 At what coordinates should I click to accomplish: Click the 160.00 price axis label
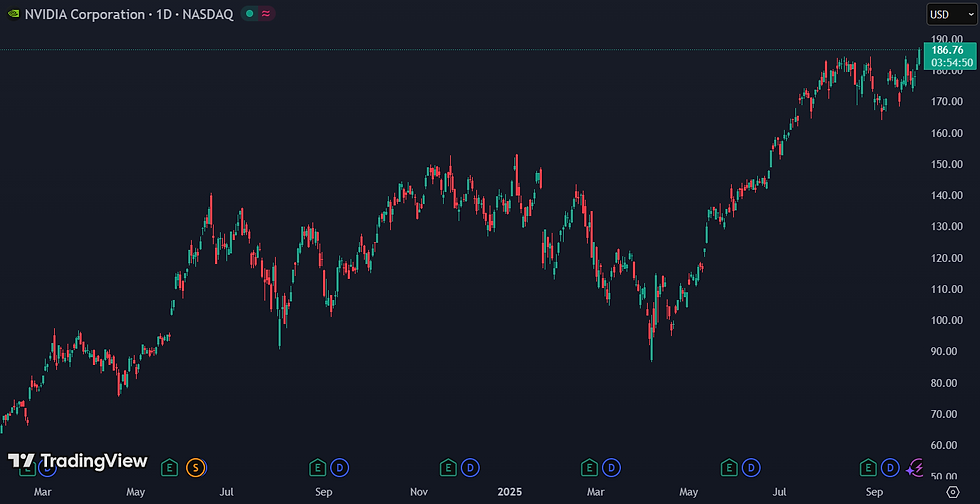click(x=946, y=133)
